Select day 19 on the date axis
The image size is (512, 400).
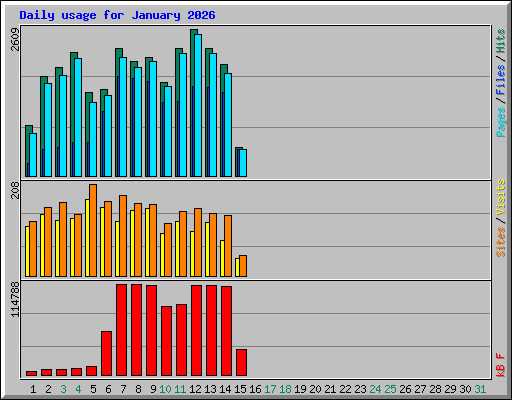click(x=300, y=389)
